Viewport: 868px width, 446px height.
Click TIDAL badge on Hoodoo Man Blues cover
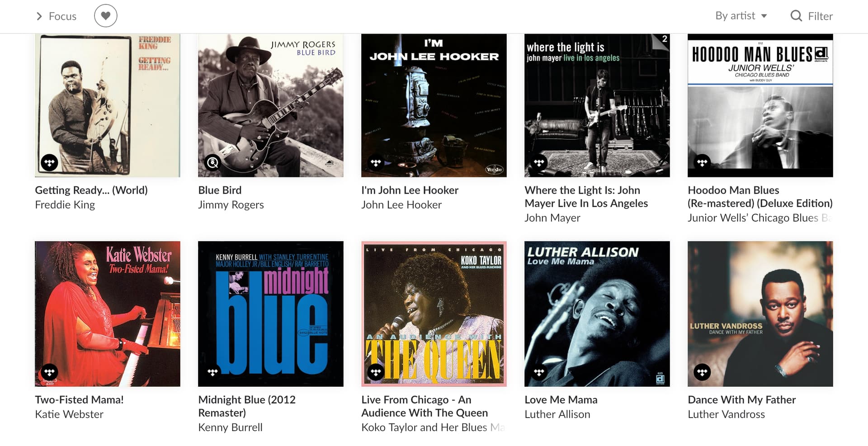(702, 162)
